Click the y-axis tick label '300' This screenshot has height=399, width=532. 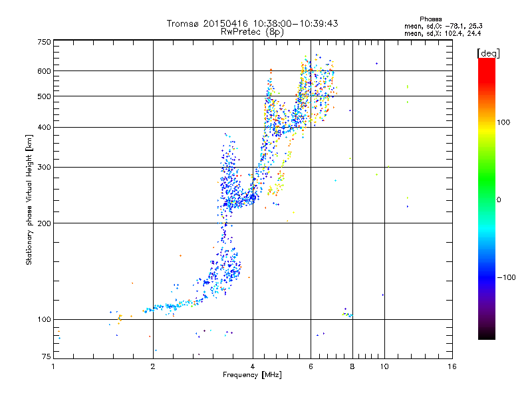[x=44, y=168]
